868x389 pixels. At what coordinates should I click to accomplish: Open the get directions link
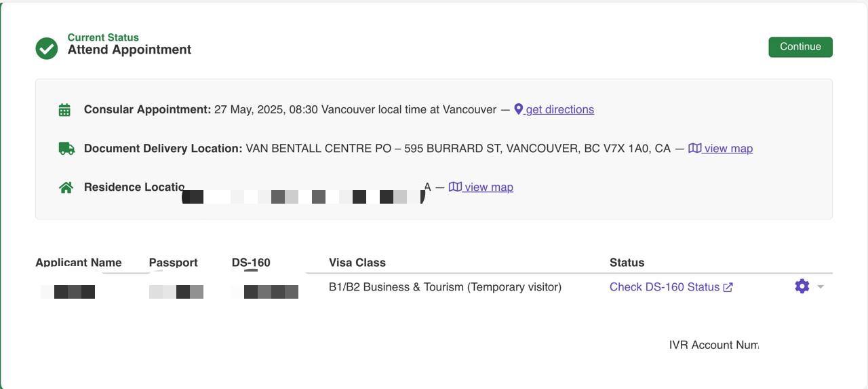point(554,109)
